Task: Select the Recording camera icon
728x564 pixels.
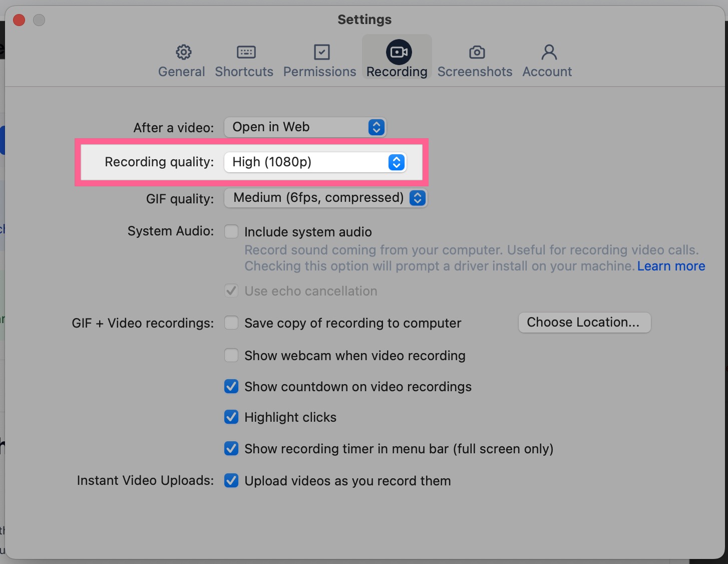Action: [x=399, y=52]
